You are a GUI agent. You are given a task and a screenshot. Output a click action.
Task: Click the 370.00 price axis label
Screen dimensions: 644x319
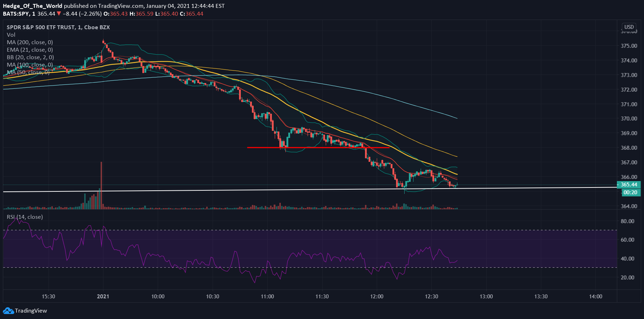(x=629, y=118)
